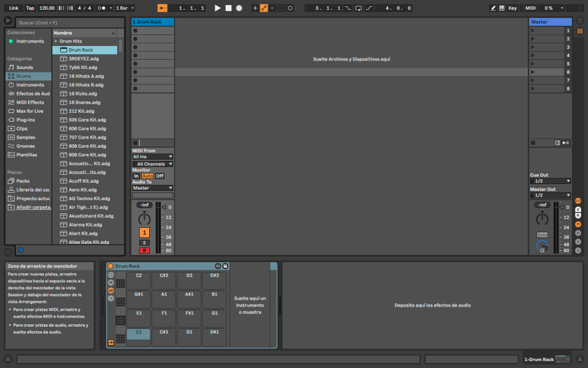Set Monitor to In
The image size is (588, 368).
click(136, 176)
